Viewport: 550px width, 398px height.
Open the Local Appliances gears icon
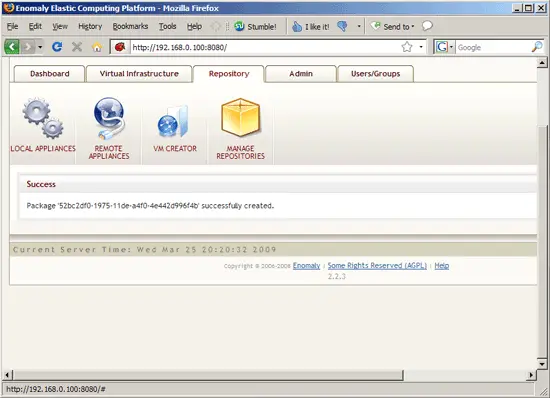[43, 118]
